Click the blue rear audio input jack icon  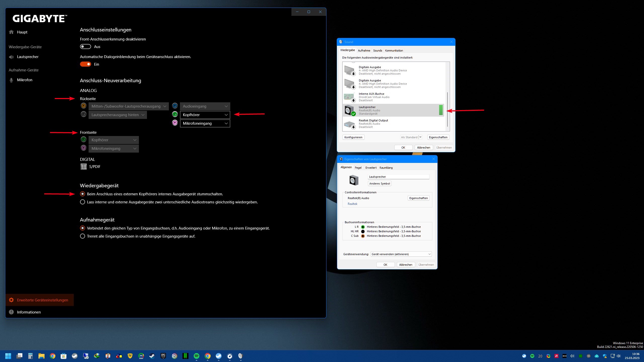tap(175, 106)
